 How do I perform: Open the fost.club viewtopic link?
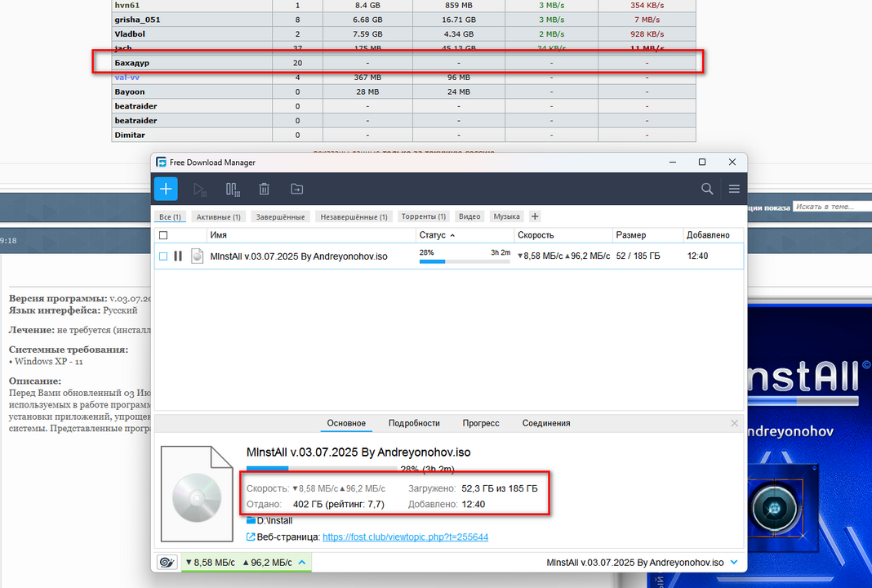pos(406,537)
